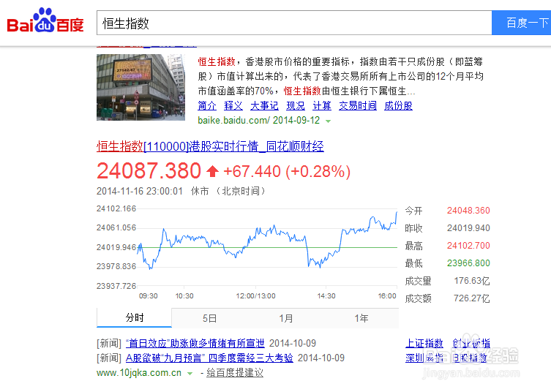Image resolution: width=551 pixels, height=392 pixels.
Task: Expand the dropdown arrow beside baike.baidu.com date
Action: [329, 121]
